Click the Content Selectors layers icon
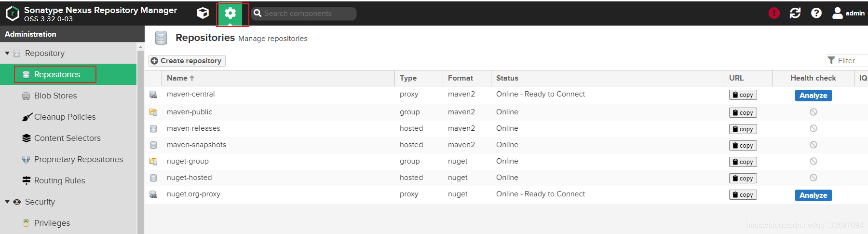 click(x=27, y=138)
